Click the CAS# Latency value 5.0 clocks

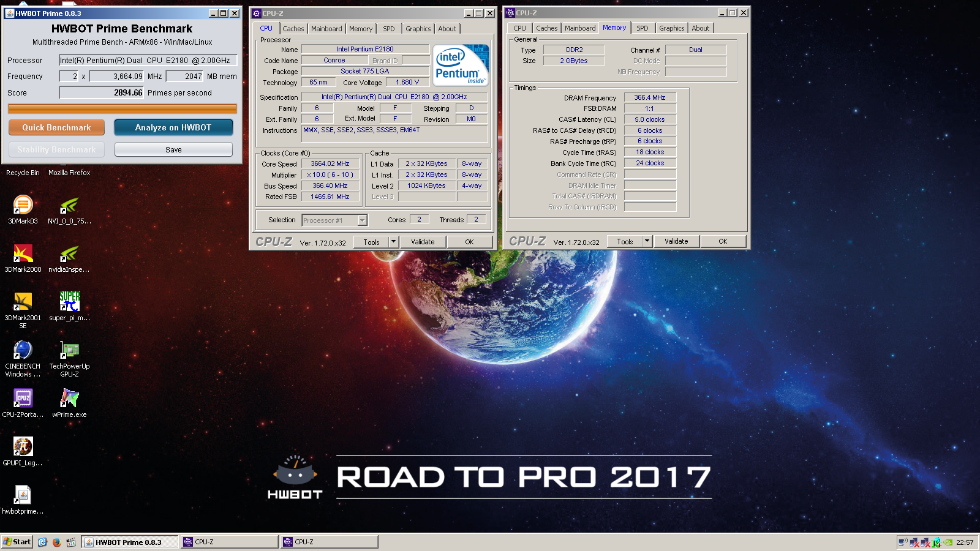pos(650,119)
